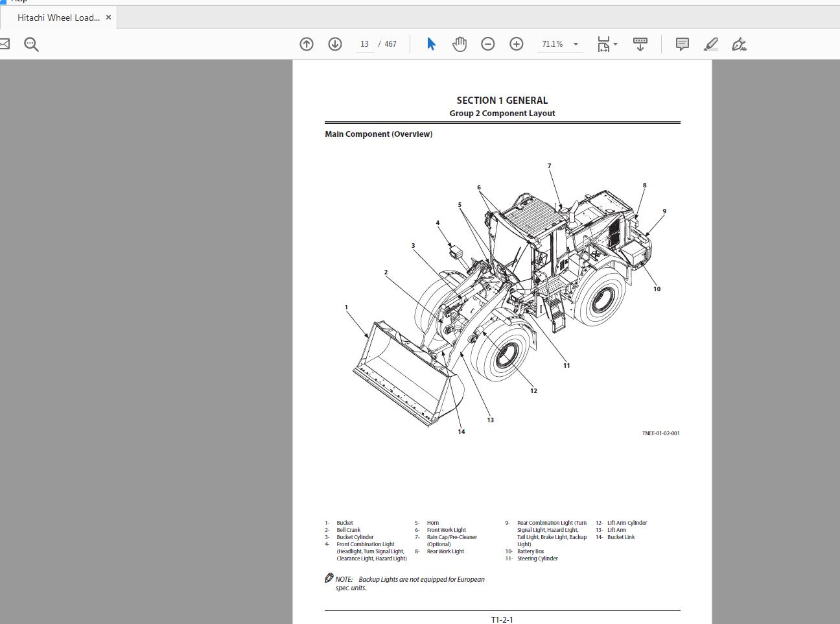Image resolution: width=840 pixels, height=624 pixels.
Task: Click the Bucket legend entry
Action: [x=339, y=523]
